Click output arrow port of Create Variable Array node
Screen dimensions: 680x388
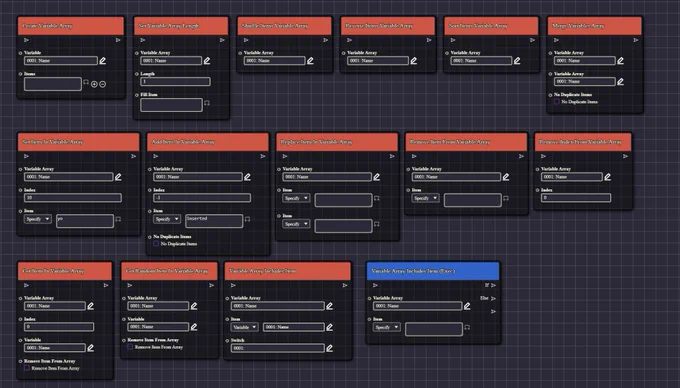pos(118,40)
